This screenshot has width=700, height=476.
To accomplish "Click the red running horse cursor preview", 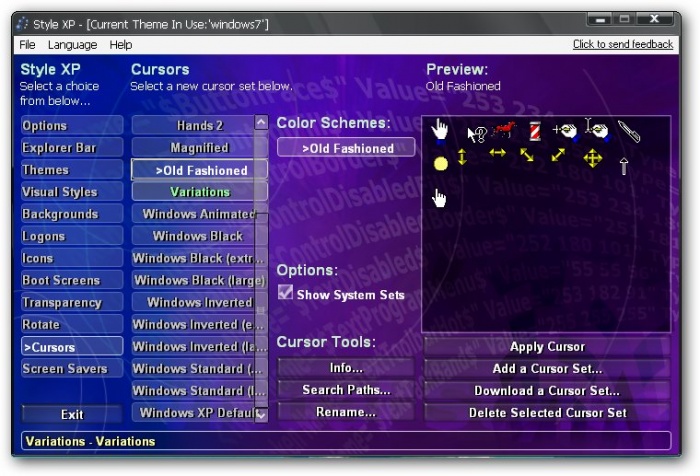I will [x=504, y=129].
